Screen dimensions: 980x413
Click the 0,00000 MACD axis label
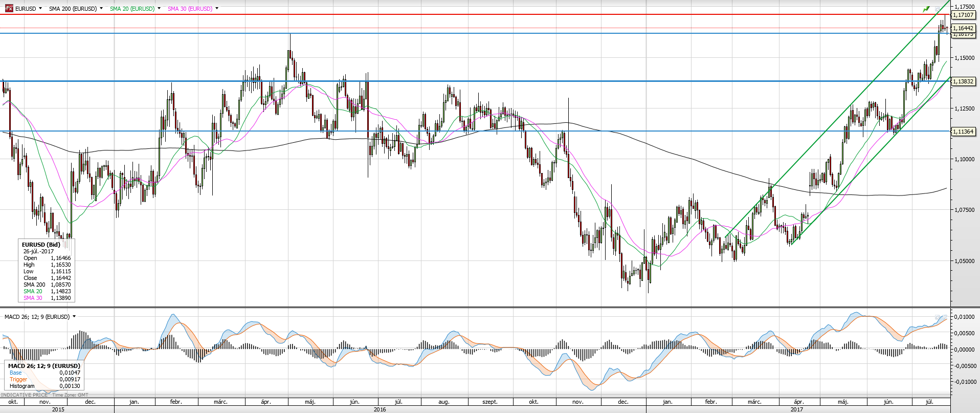click(x=965, y=350)
